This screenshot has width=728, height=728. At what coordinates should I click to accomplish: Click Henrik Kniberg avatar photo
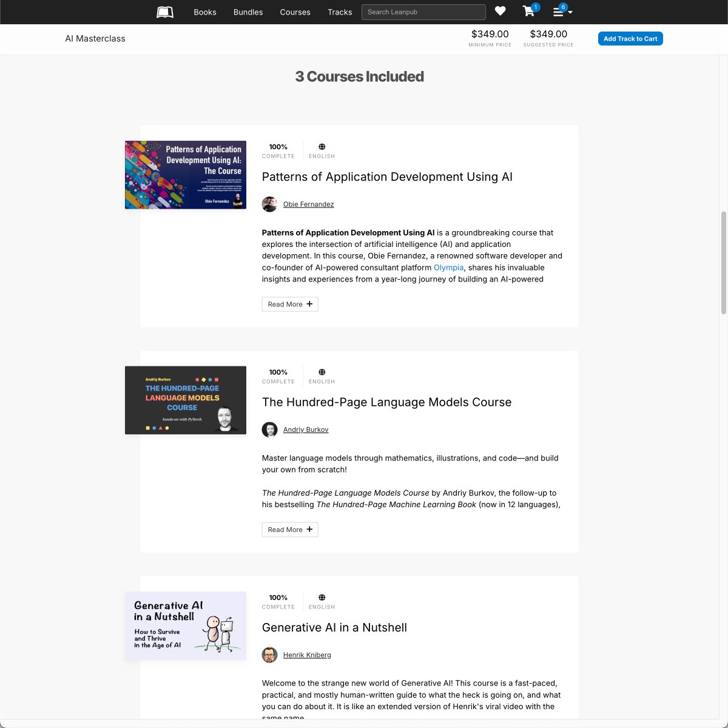pos(269,655)
